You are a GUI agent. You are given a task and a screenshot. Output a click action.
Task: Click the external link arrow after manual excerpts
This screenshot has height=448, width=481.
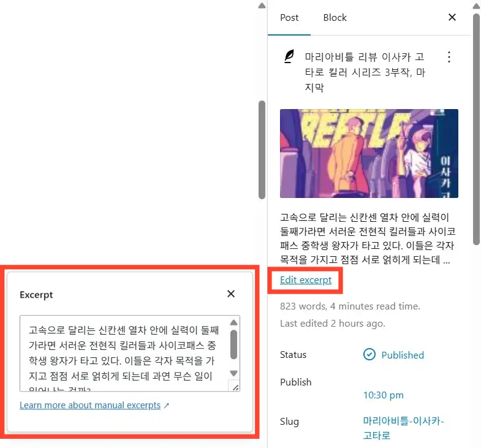(166, 406)
